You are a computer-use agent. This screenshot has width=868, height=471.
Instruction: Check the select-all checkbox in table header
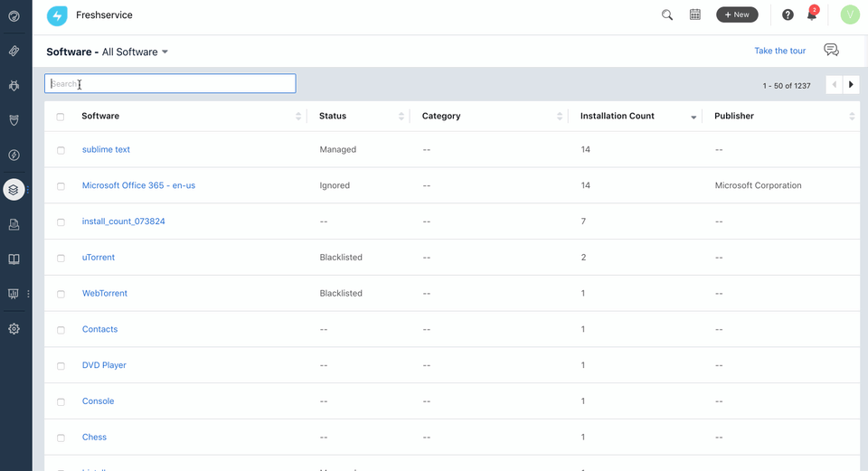point(61,117)
